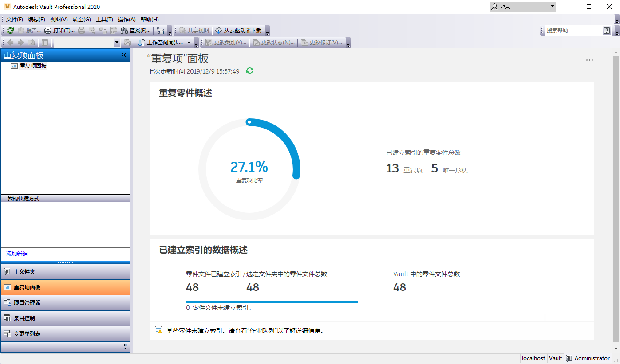Click the 报告... toolbar button
The width and height of the screenshot is (620, 364).
(29, 31)
